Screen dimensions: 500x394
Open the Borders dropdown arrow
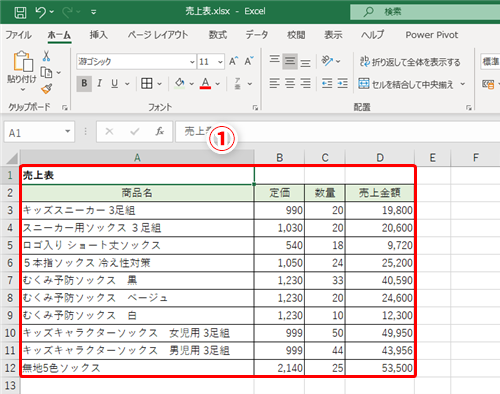[159, 84]
